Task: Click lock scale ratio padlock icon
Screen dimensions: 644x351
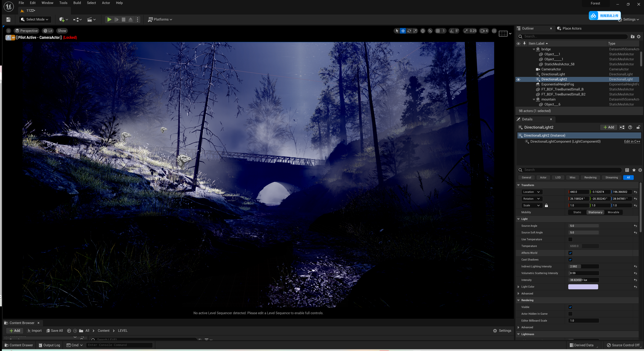Action: click(546, 205)
